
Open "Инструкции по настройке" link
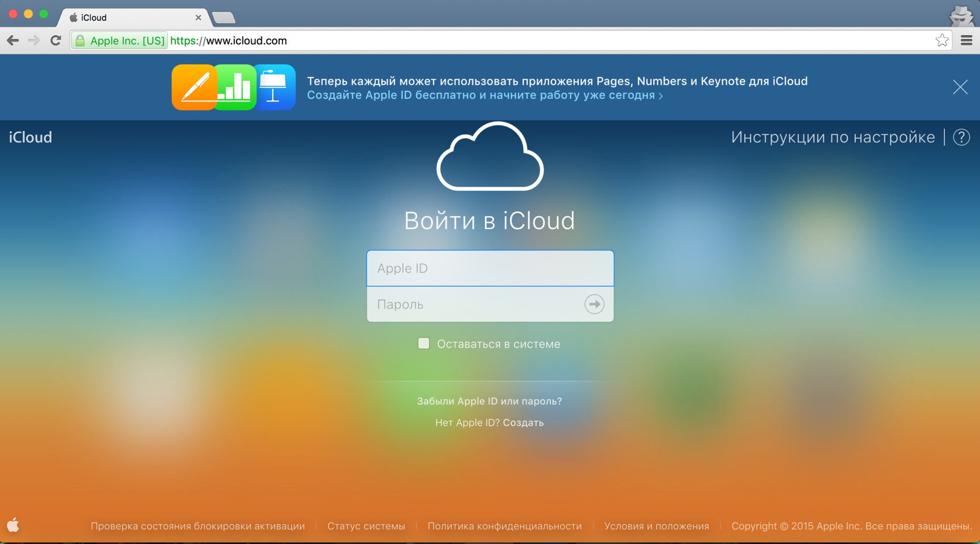833,137
